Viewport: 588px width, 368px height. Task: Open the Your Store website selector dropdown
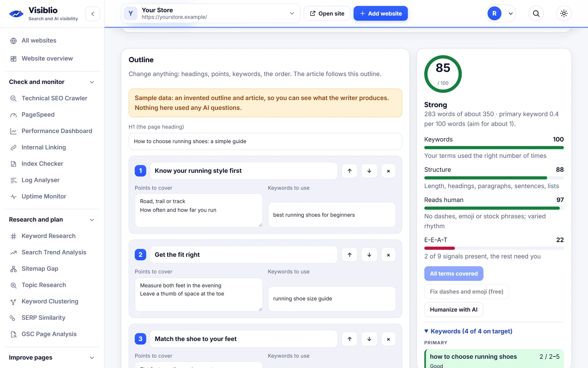coord(210,13)
